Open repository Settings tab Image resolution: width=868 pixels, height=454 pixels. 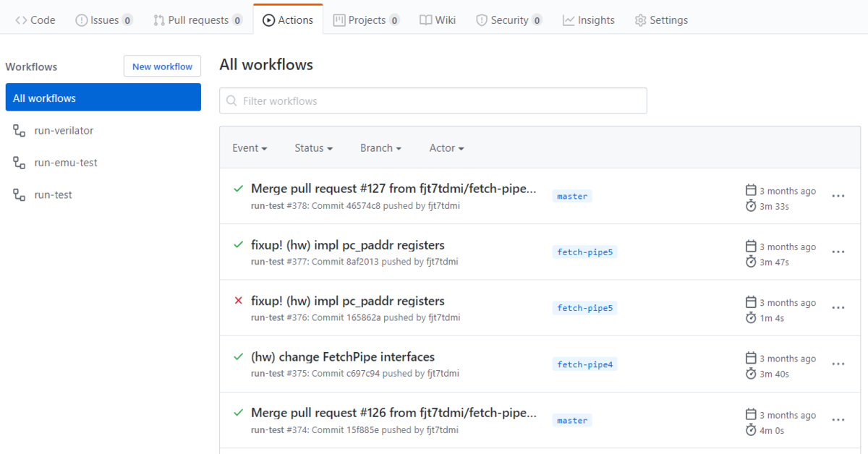pyautogui.click(x=661, y=20)
